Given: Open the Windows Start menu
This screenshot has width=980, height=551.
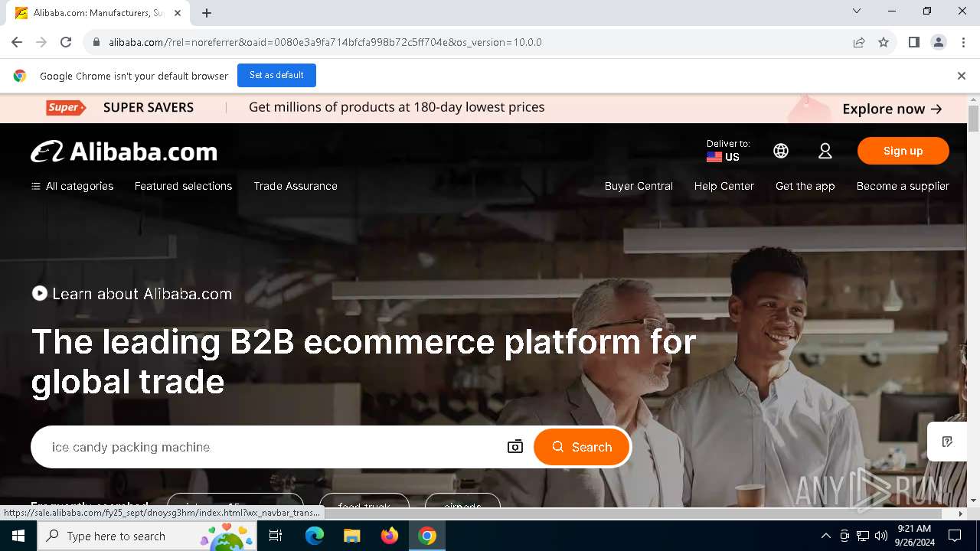Looking at the screenshot, I should (x=18, y=536).
